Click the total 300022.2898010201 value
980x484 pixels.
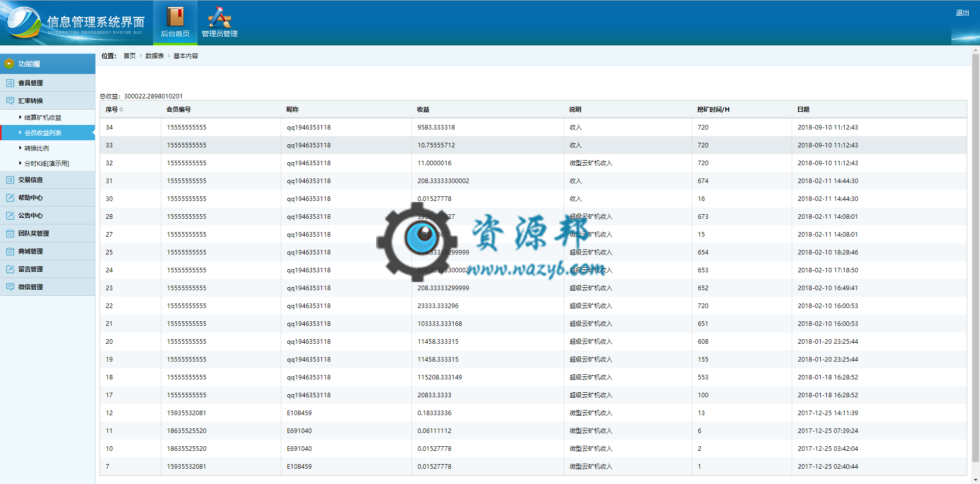[x=153, y=96]
